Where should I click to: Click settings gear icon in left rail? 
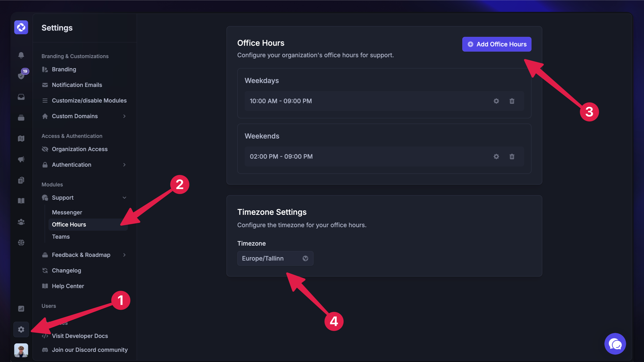[x=21, y=329]
